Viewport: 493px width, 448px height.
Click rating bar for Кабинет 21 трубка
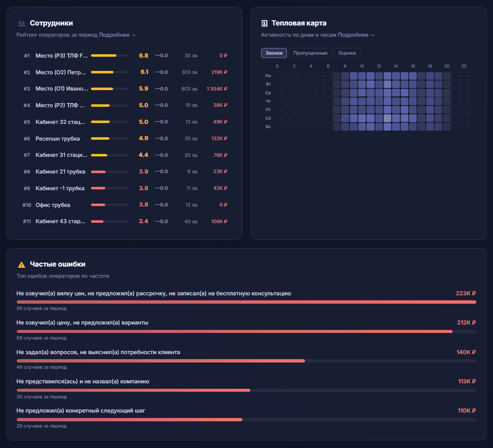(x=109, y=171)
